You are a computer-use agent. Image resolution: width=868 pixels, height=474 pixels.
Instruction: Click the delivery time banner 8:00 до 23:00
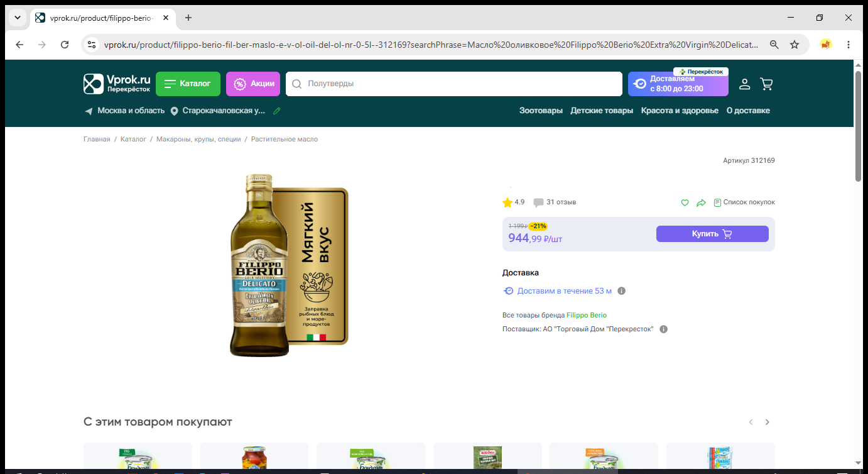click(678, 84)
